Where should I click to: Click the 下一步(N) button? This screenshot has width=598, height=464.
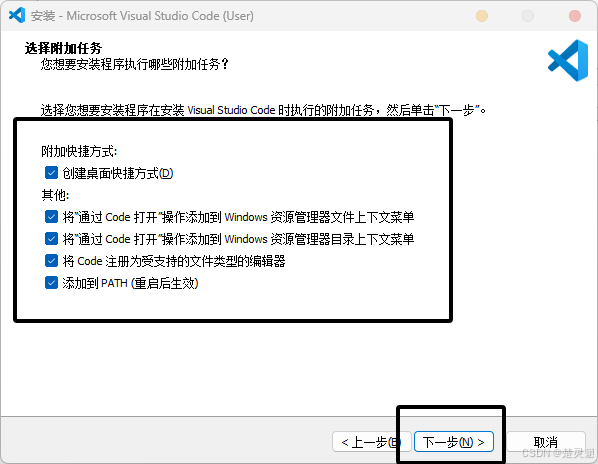tap(453, 442)
